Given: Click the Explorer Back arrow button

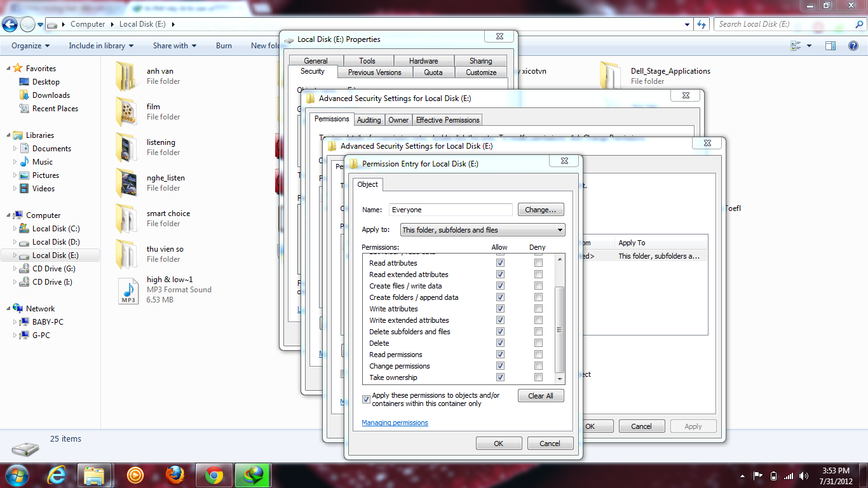Looking at the screenshot, I should click(10, 24).
